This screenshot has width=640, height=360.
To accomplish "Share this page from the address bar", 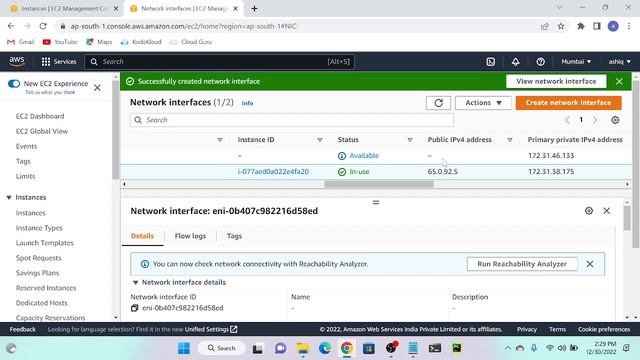I will coord(544,26).
